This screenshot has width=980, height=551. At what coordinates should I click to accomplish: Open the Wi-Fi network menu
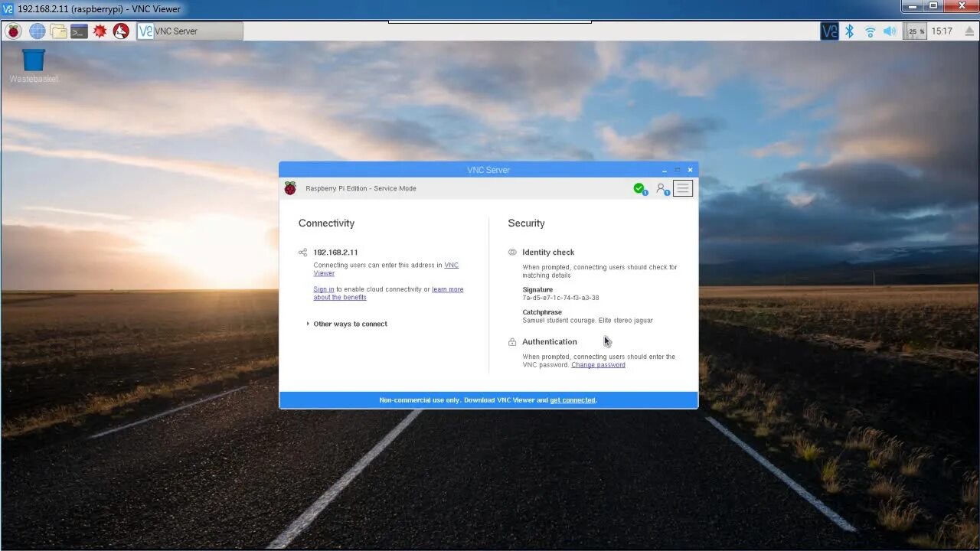(x=870, y=31)
